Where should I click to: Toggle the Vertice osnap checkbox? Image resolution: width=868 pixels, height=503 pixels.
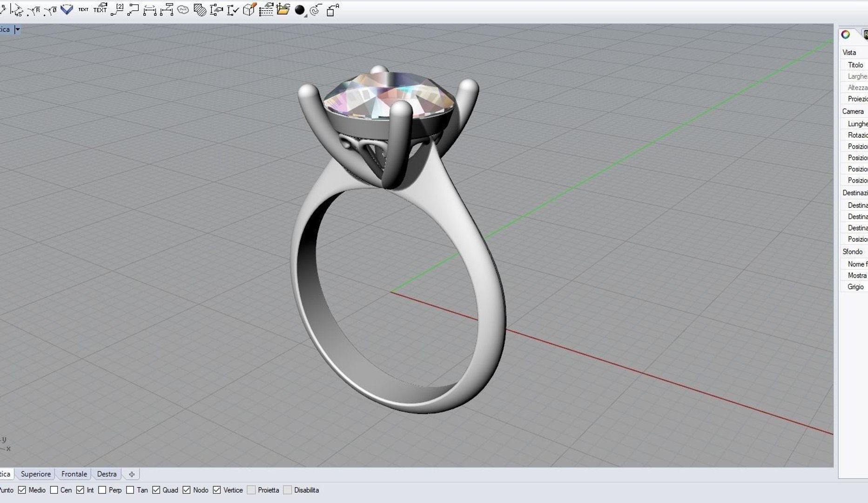coord(217,490)
